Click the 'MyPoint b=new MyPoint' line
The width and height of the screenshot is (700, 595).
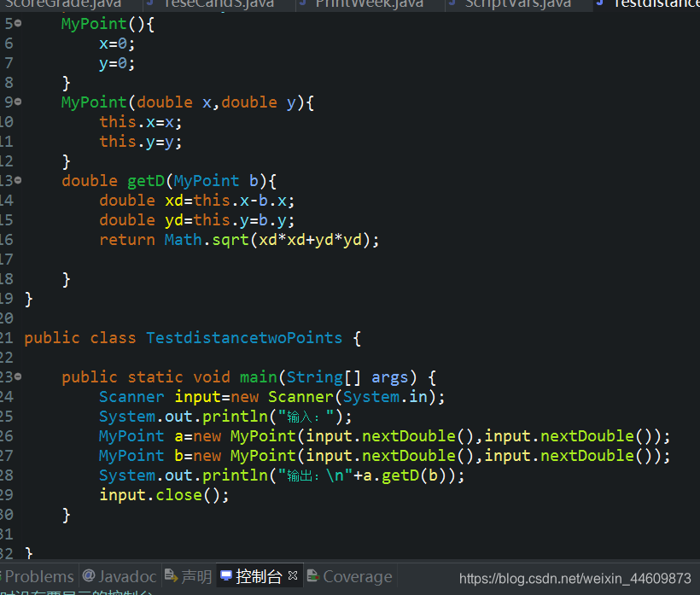coord(384,456)
